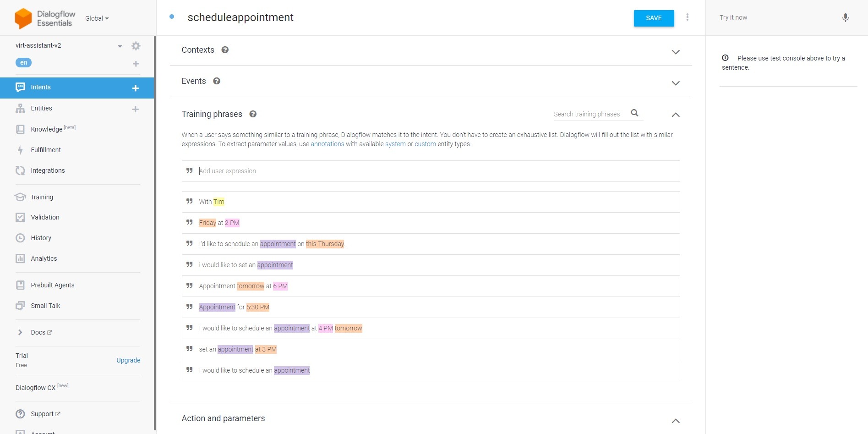Click the Upgrade link
Screen dimensions: 868x434
tap(128, 360)
